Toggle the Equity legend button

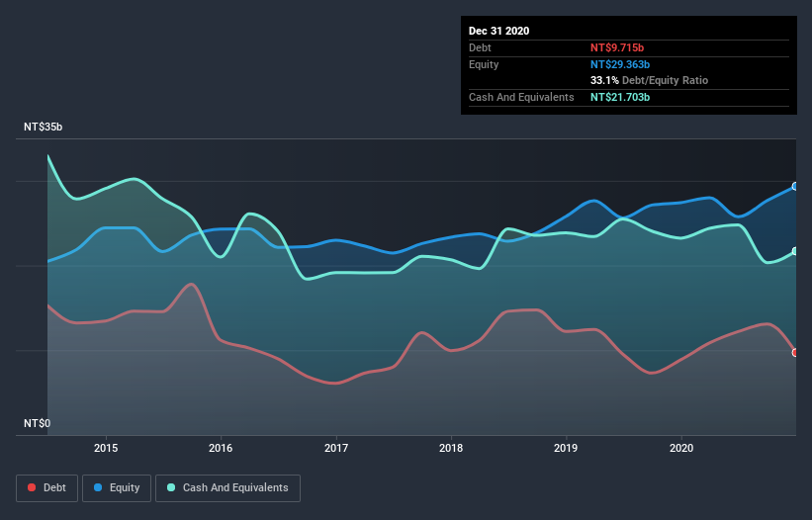117,488
